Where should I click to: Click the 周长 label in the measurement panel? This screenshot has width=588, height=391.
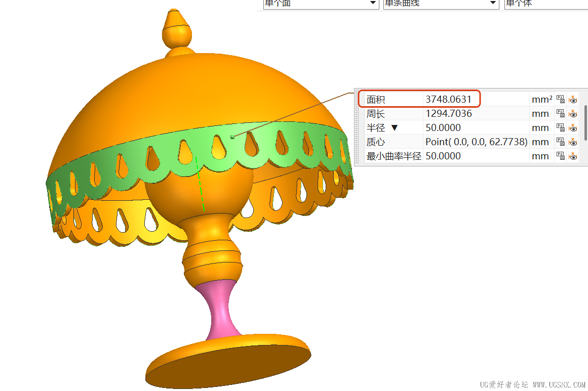[376, 114]
